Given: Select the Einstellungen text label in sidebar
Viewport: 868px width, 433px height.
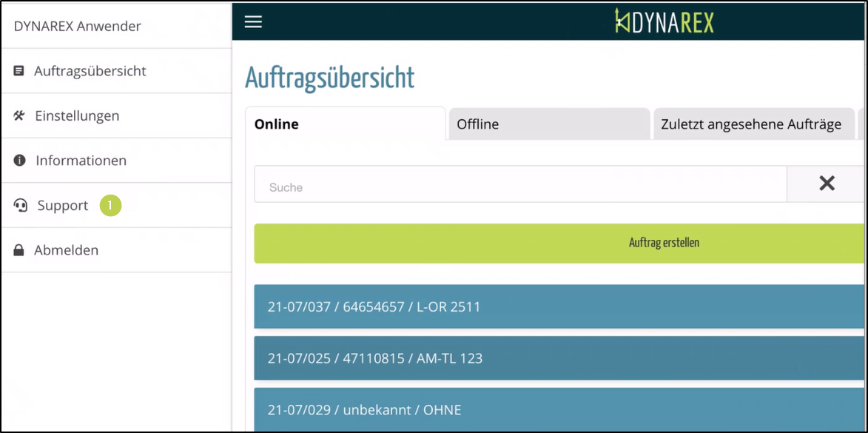Looking at the screenshot, I should (x=77, y=116).
